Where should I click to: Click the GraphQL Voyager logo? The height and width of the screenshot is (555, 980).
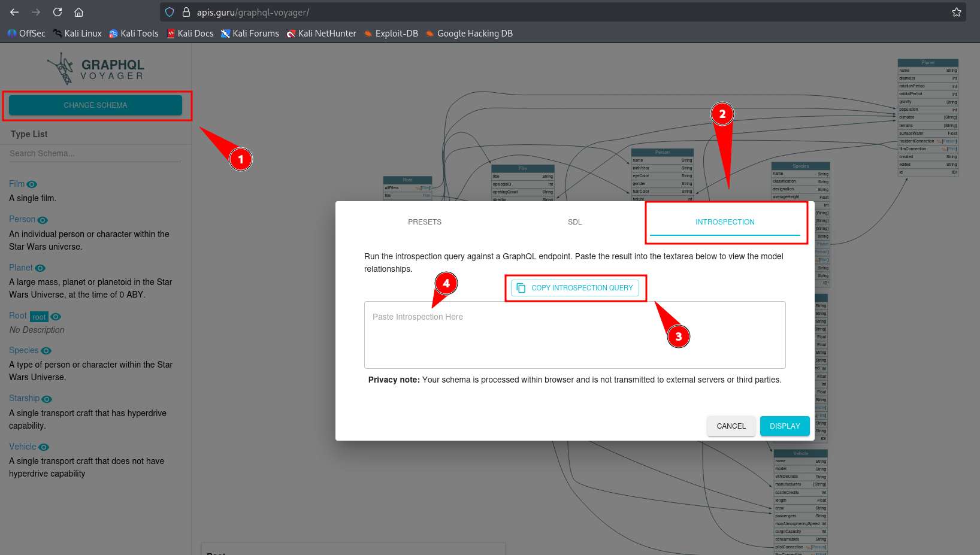tap(96, 69)
